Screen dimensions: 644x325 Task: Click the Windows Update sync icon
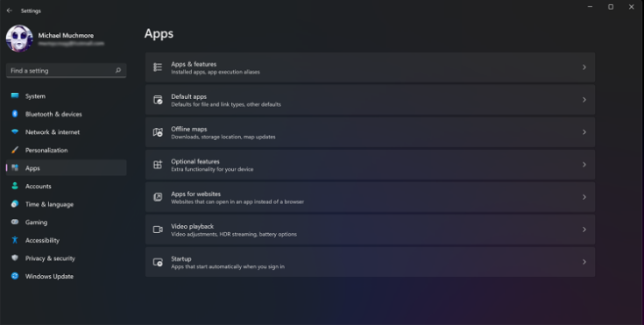tap(15, 276)
